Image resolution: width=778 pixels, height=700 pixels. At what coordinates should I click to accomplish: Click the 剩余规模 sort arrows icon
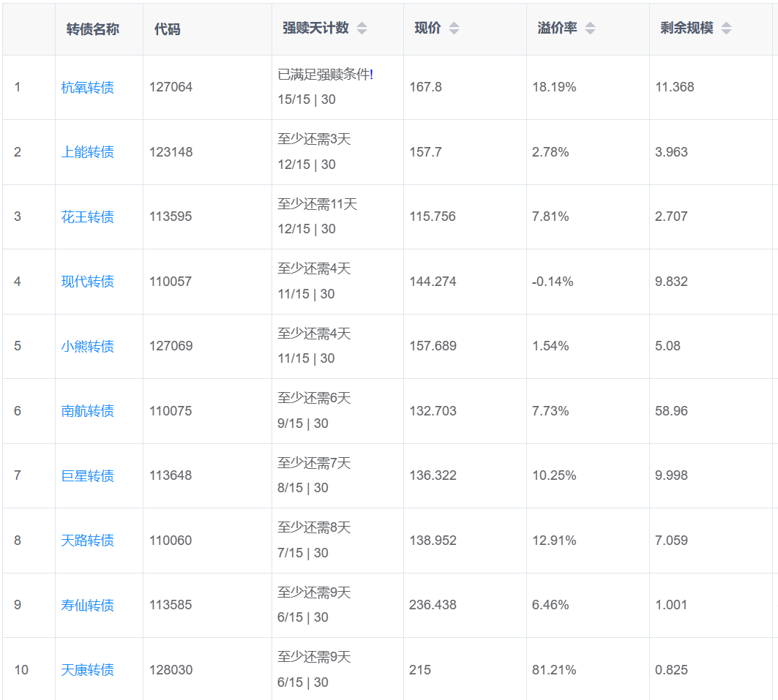point(726,29)
